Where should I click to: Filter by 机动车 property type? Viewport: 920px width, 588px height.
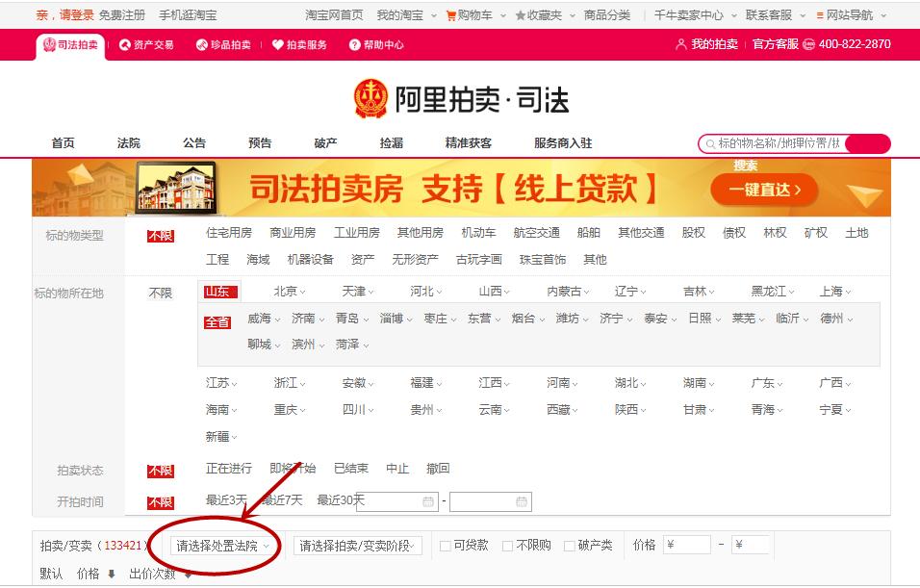point(478,233)
